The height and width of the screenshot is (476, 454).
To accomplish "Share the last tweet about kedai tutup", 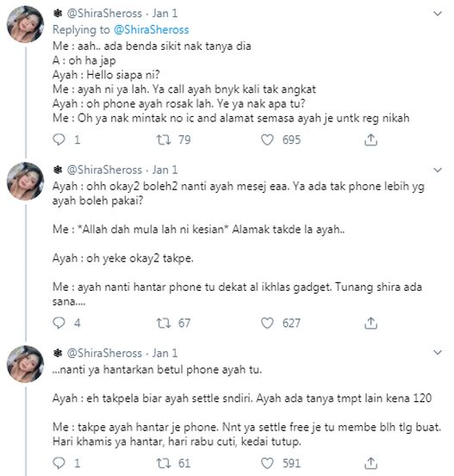I will (370, 463).
